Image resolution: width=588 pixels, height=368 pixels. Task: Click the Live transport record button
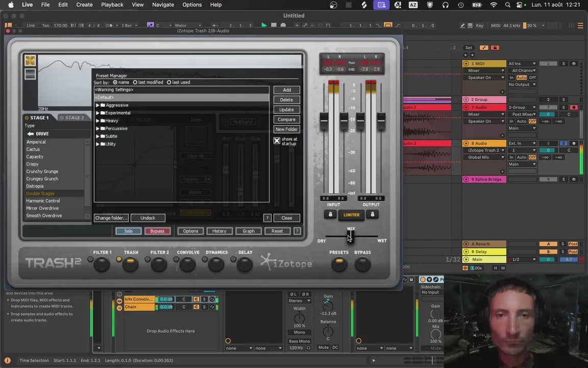[x=283, y=25]
